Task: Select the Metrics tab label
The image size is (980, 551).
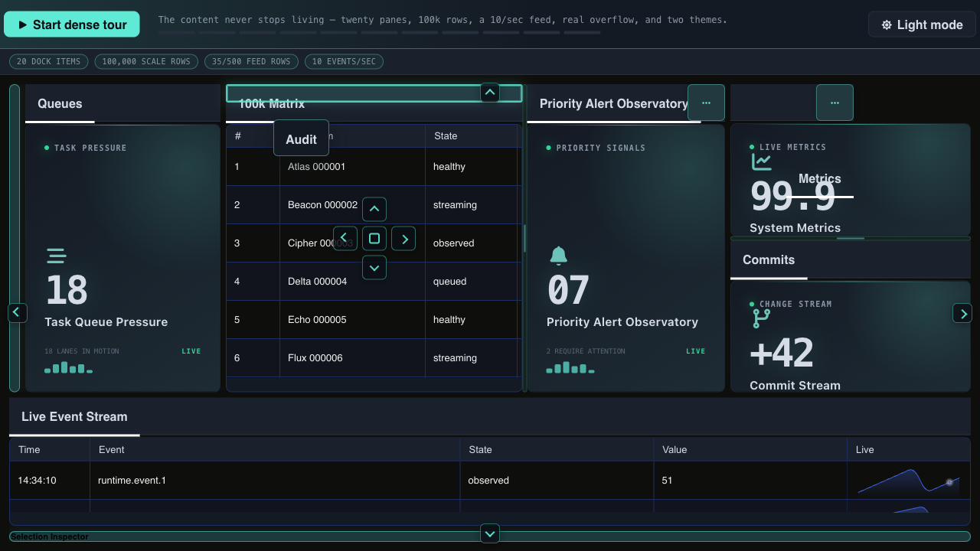Action: point(820,179)
